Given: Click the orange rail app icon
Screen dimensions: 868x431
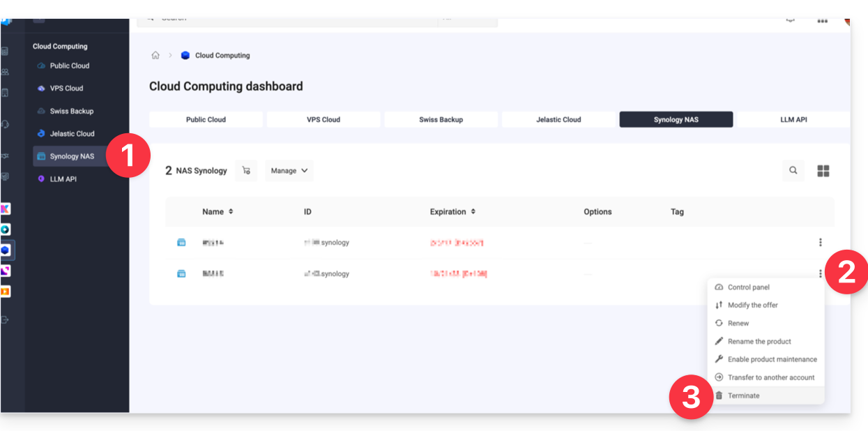Looking at the screenshot, I should [x=6, y=291].
